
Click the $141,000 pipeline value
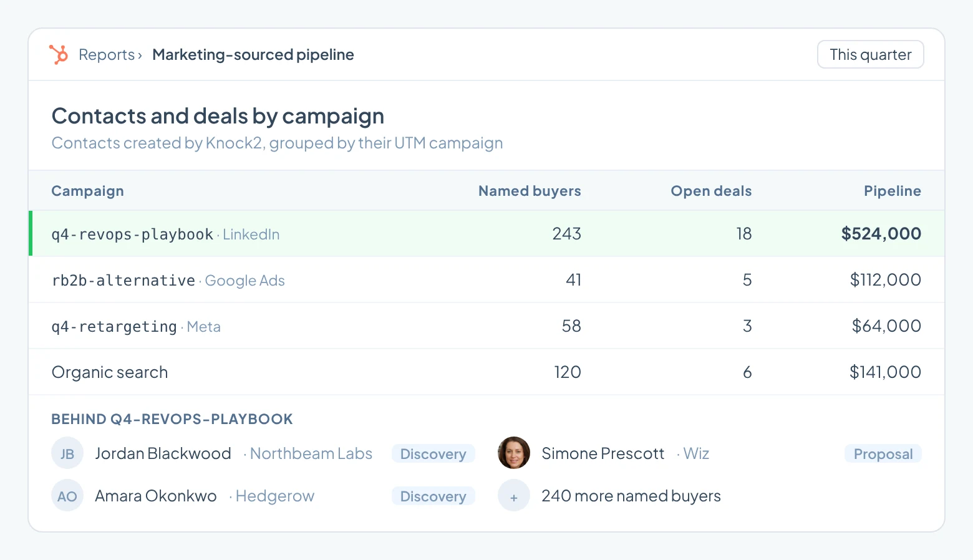885,372
